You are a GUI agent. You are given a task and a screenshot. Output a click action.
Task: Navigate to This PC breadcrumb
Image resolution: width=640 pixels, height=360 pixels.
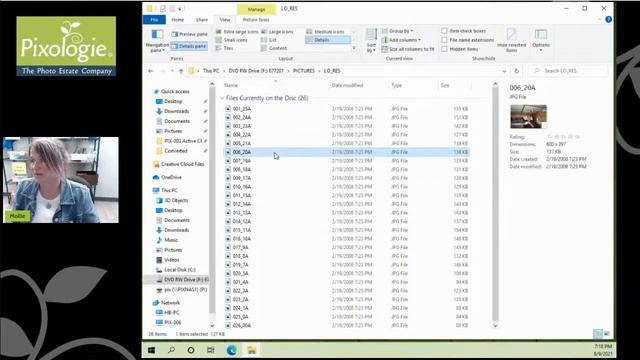211,71
